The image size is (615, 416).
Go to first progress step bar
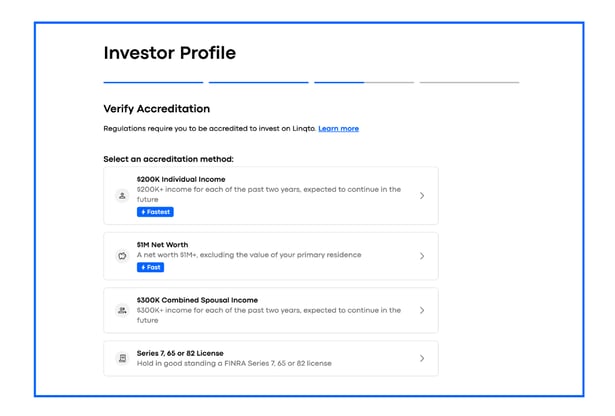[153, 82]
